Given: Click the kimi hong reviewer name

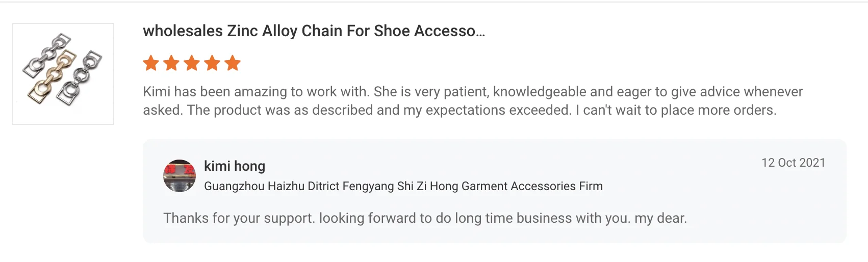Looking at the screenshot, I should 235,166.
